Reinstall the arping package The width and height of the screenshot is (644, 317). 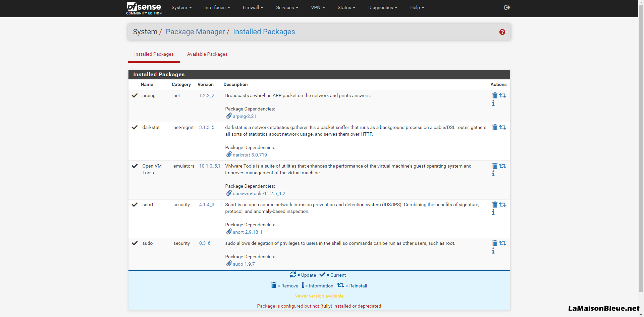502,96
